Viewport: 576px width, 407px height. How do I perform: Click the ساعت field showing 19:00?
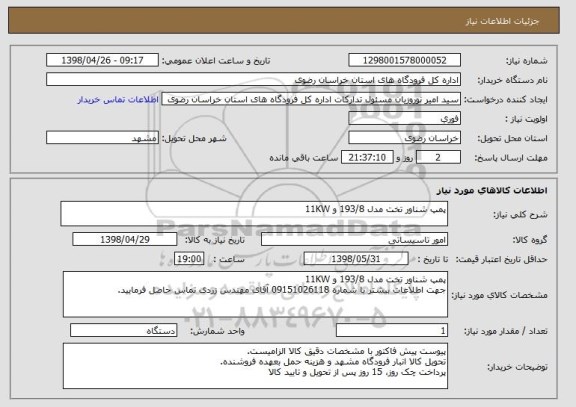189,259
